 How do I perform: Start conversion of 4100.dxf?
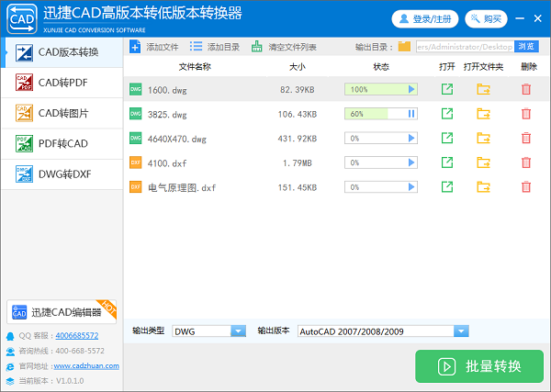tap(411, 162)
